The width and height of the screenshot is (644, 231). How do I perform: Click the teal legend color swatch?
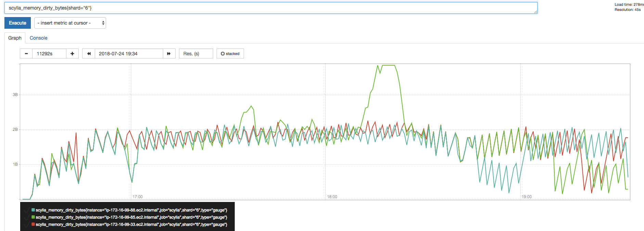click(x=33, y=210)
